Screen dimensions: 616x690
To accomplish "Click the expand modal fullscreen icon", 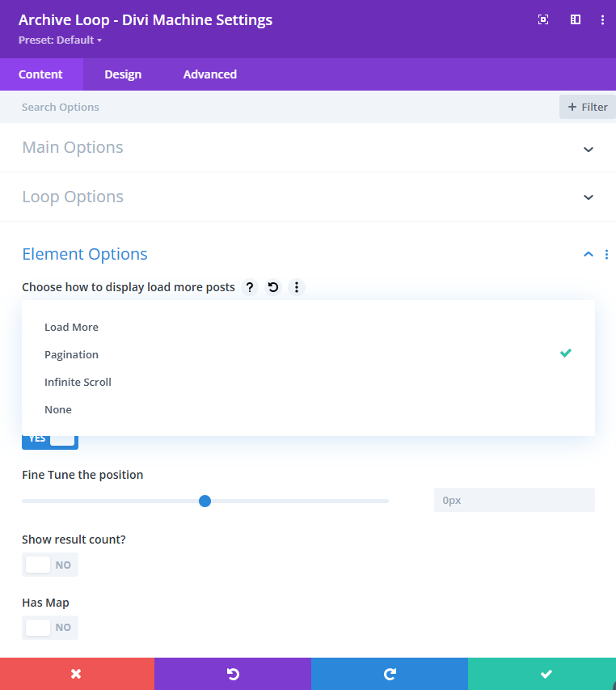I will pyautogui.click(x=543, y=19).
